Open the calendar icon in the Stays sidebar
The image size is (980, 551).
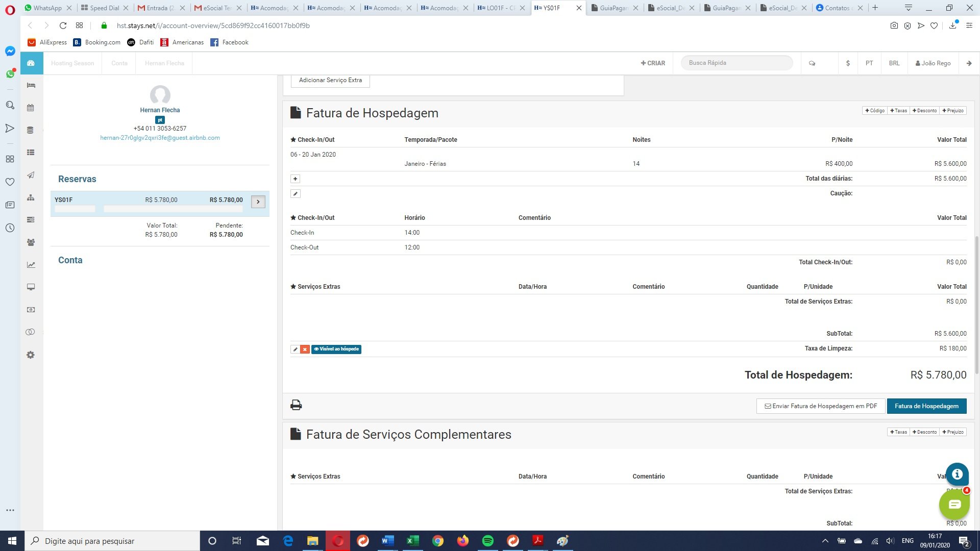[x=31, y=108]
